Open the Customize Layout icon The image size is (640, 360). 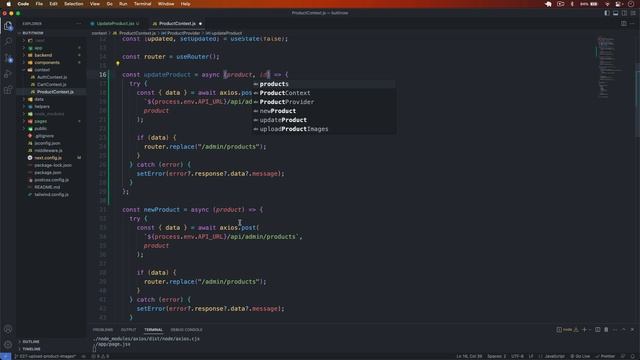(633, 13)
